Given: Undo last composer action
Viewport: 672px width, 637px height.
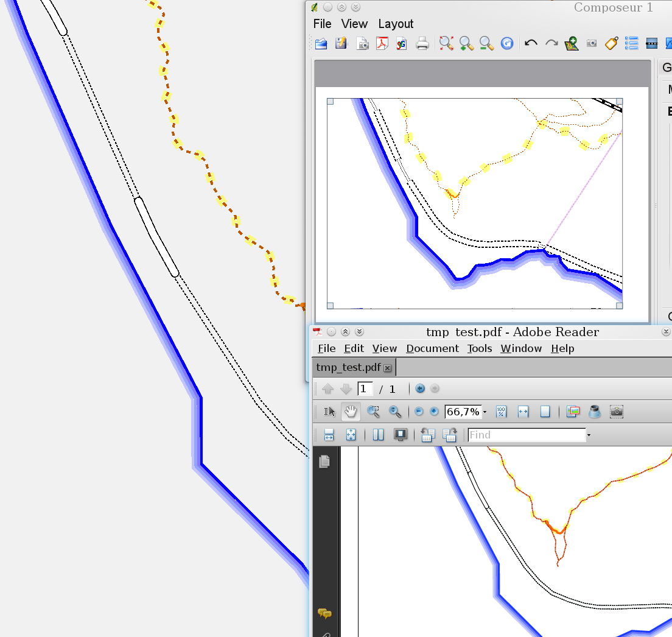Looking at the screenshot, I should click(x=531, y=43).
